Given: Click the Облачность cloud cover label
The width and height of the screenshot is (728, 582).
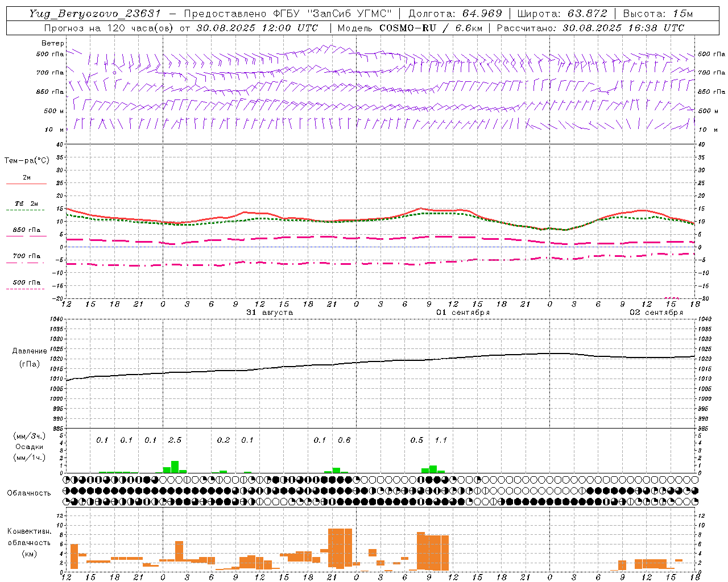Looking at the screenshot, I should click(x=29, y=493).
